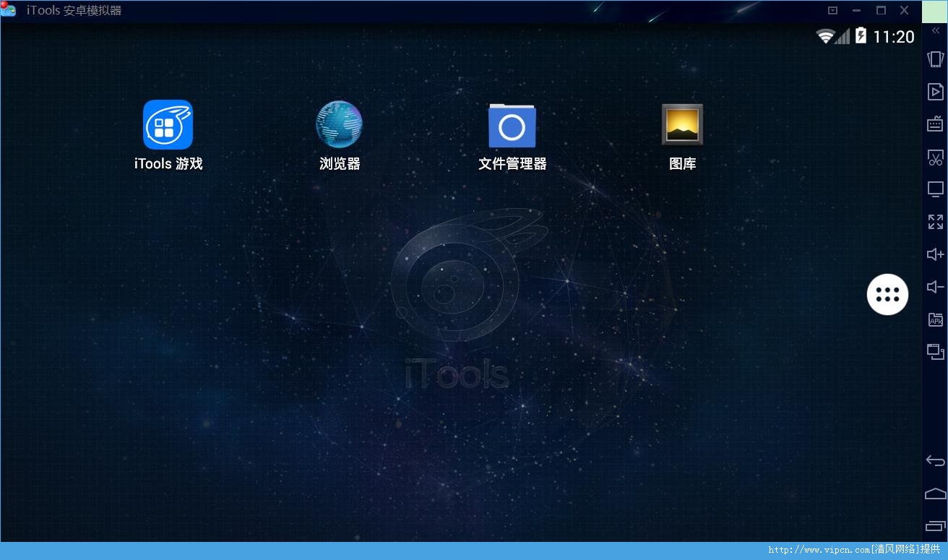Open the app drawer dots button
948x560 pixels.
pyautogui.click(x=887, y=295)
